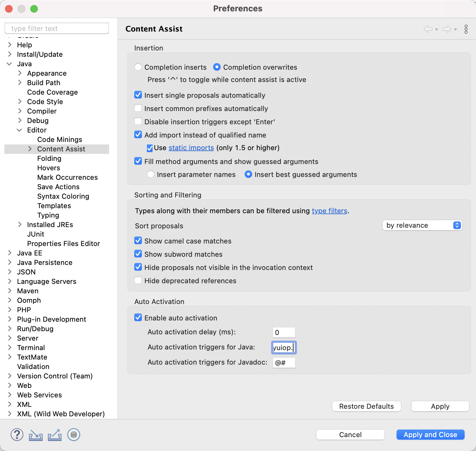Collapse the Editor tree node
Viewport: 476px width, 451px height.
20,130
